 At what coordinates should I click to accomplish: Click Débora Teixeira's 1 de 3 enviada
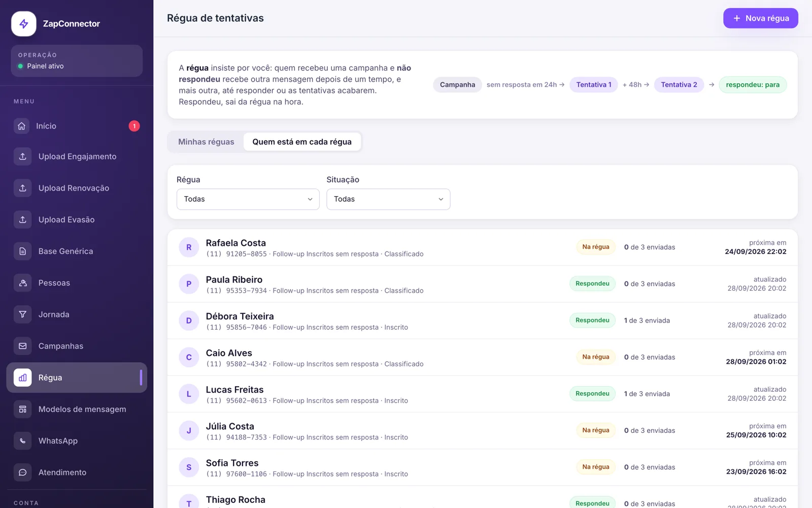click(647, 321)
